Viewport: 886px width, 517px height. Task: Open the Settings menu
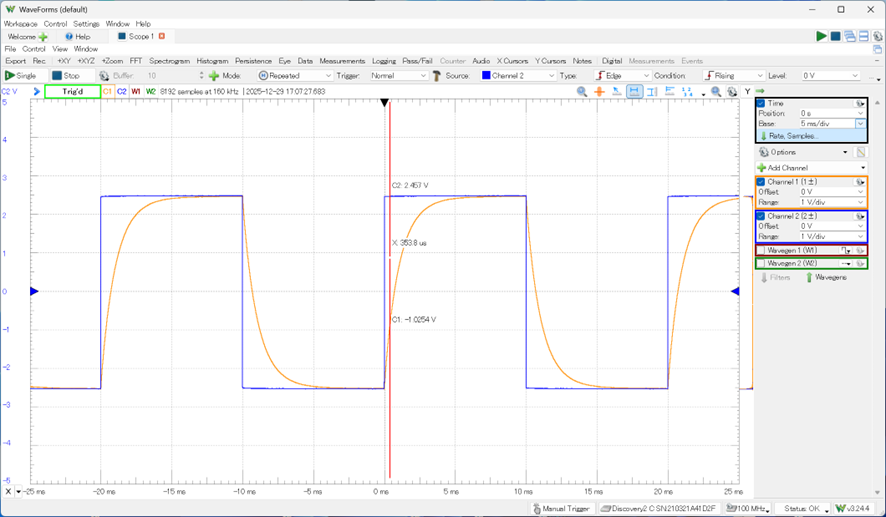[86, 23]
